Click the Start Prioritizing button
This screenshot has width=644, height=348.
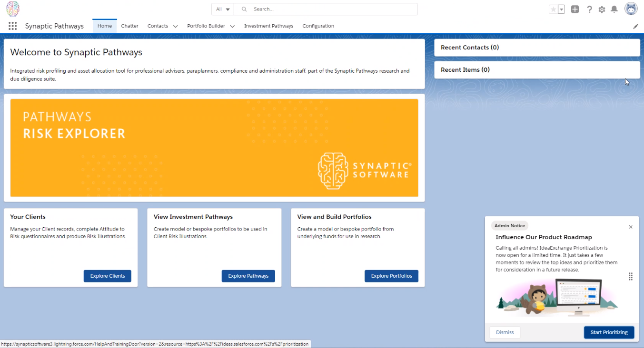click(609, 332)
